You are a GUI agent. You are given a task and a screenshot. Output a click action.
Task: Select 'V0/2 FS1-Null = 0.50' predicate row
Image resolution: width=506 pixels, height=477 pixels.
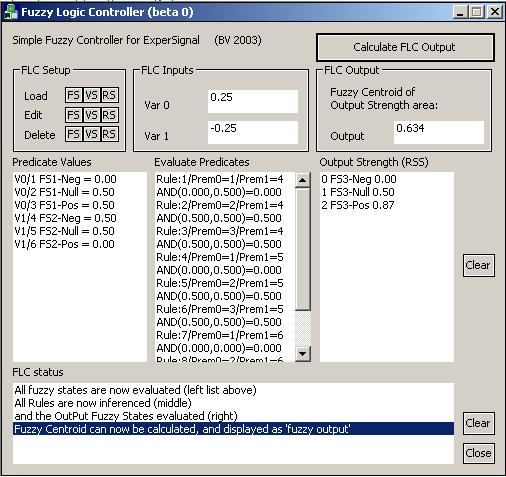coord(80,192)
